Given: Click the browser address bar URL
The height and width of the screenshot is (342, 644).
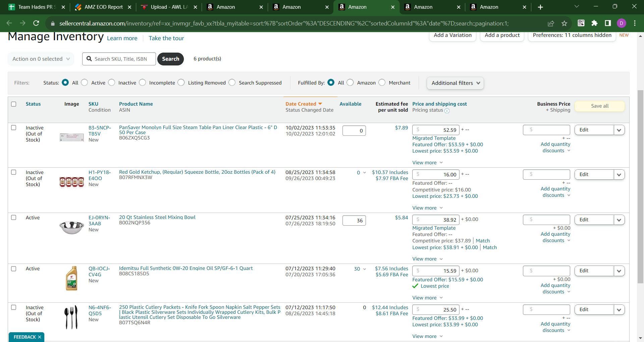Looking at the screenshot, I should pyautogui.click(x=284, y=23).
